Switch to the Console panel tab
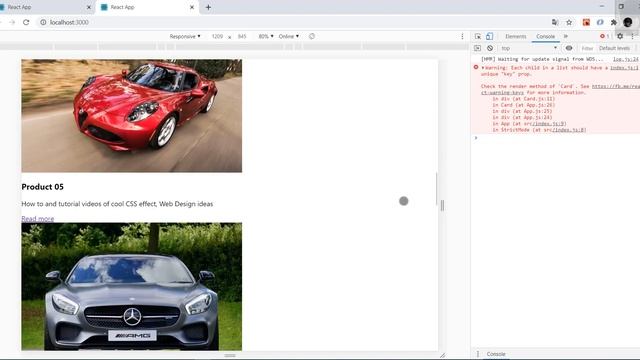Image resolution: width=640 pixels, height=360 pixels. click(545, 36)
